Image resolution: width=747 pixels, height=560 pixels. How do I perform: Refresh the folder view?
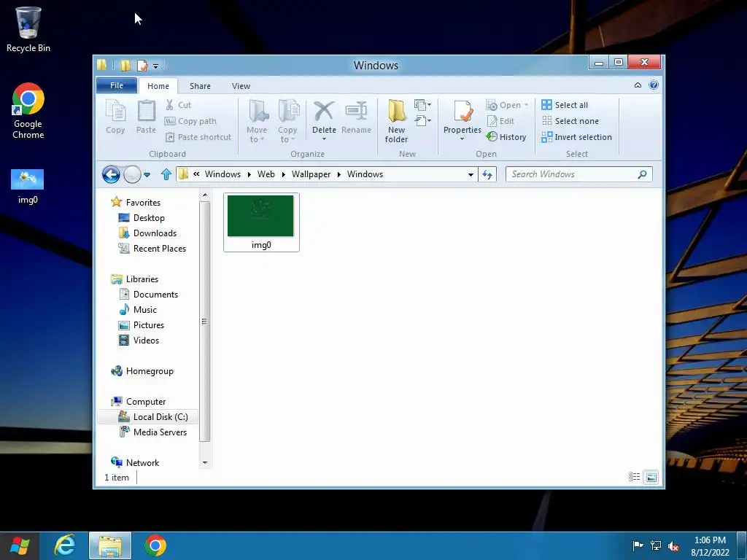tap(487, 174)
